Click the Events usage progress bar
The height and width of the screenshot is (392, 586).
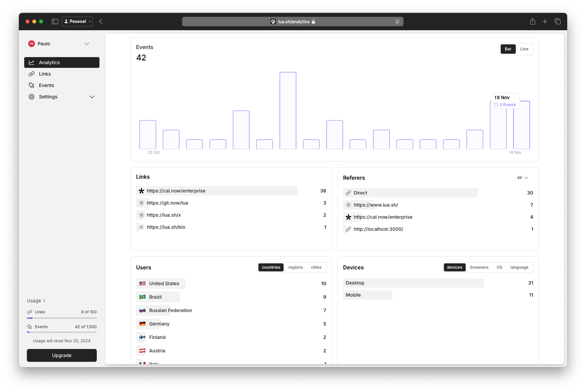62,332
